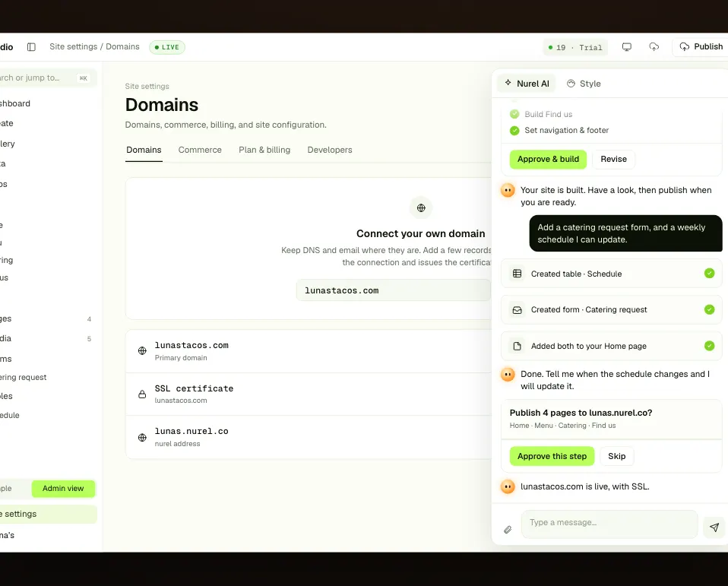Click the green check on Added both to your Home page

click(x=710, y=346)
